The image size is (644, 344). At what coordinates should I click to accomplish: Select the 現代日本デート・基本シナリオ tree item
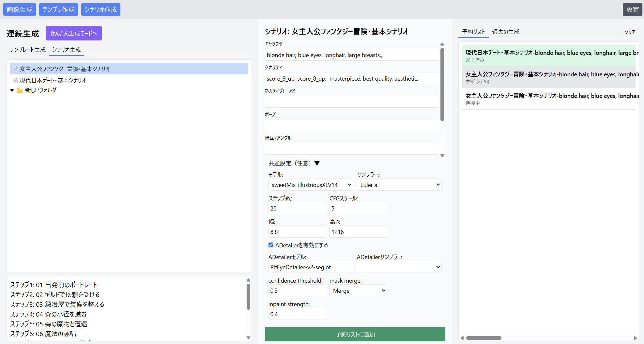pos(129,80)
